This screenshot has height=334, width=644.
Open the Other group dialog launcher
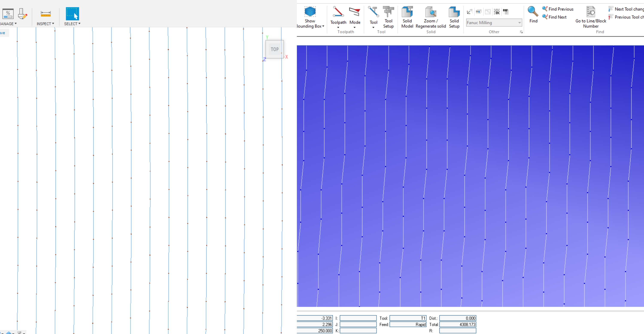pyautogui.click(x=521, y=32)
